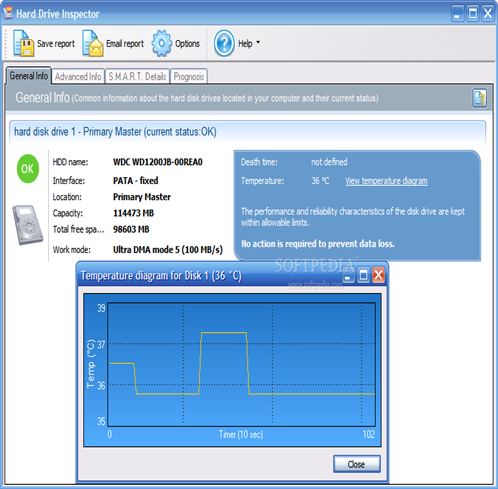
Task: Click the Location value Primary Master
Action: (142, 197)
